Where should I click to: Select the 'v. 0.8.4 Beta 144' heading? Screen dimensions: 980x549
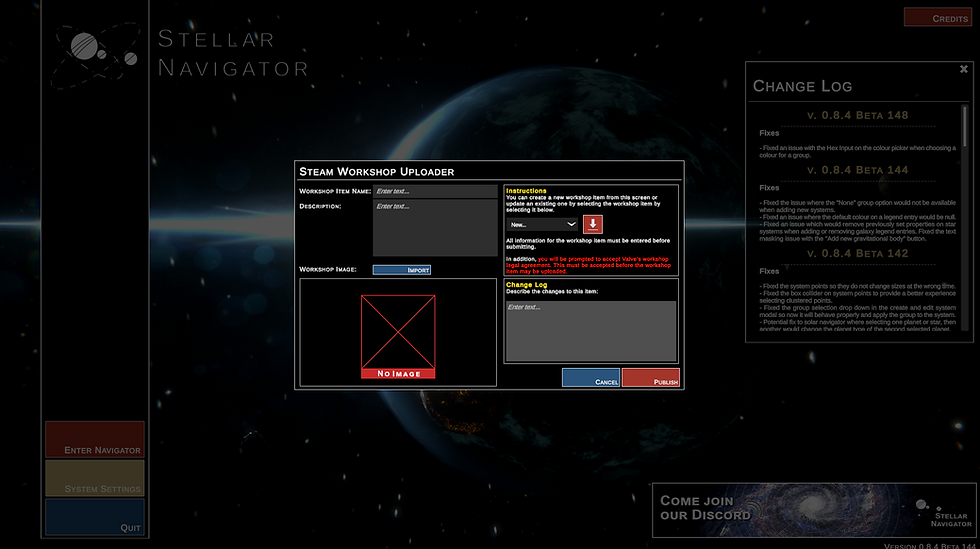(858, 170)
